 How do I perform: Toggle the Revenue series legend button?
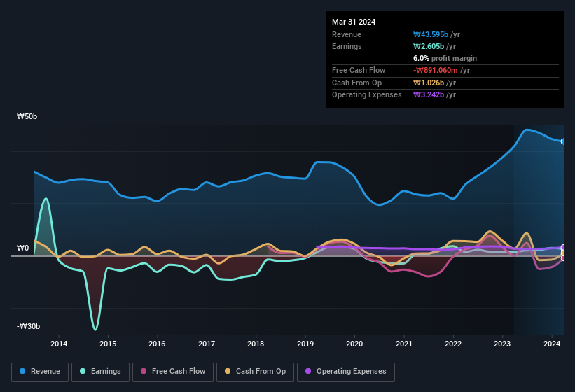(x=40, y=372)
